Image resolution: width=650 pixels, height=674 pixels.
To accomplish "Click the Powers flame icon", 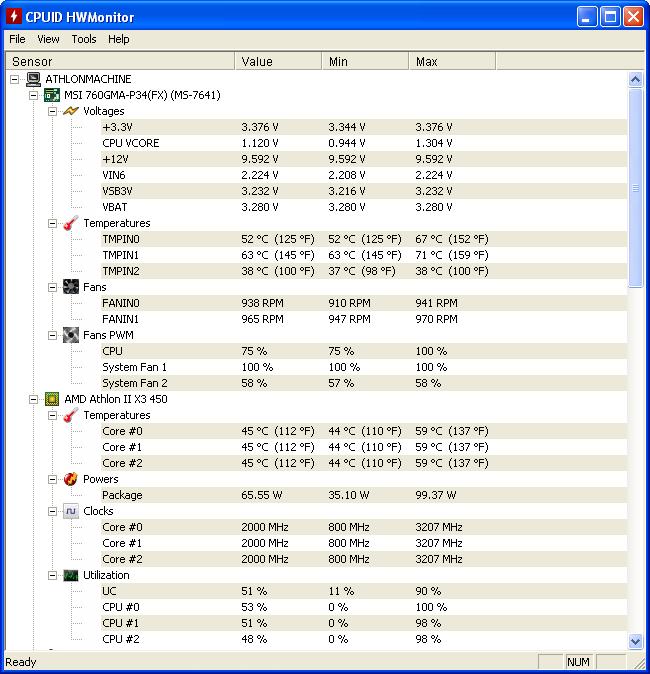I will point(71,479).
